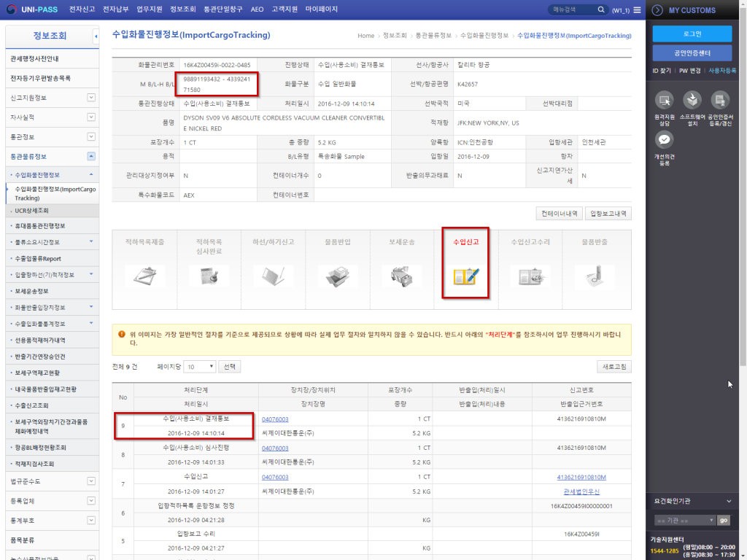The image size is (747, 560).
Task: Click the 개선의견 등록 feedback icon
Action: [x=665, y=140]
